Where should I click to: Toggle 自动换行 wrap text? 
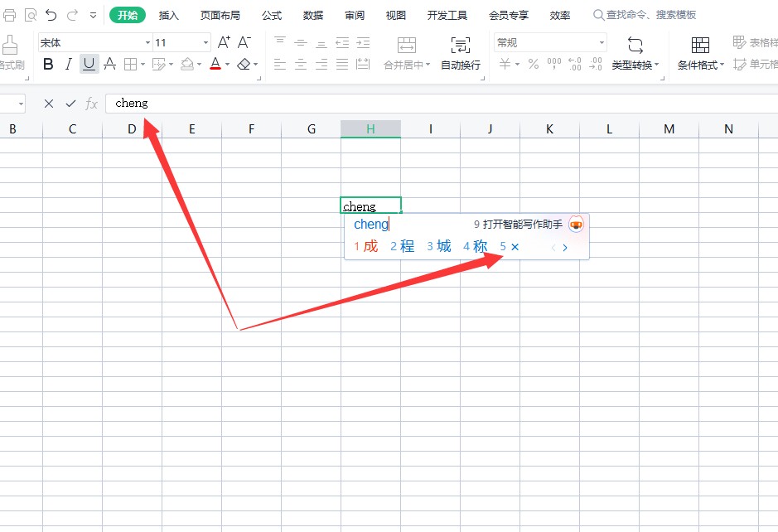[x=461, y=53]
